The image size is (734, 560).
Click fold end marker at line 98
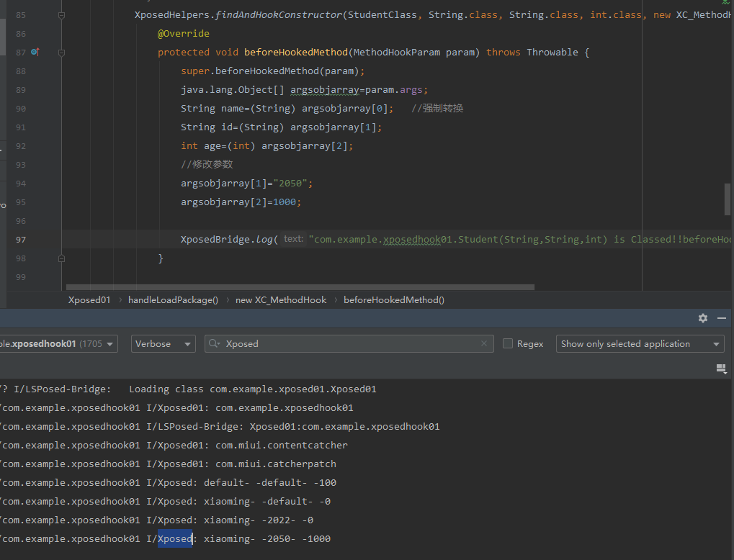click(61, 258)
